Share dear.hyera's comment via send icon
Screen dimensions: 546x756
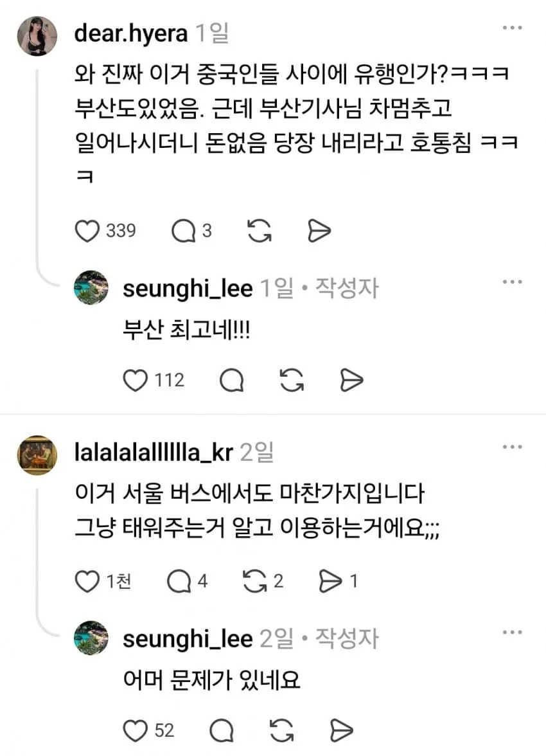[319, 231]
